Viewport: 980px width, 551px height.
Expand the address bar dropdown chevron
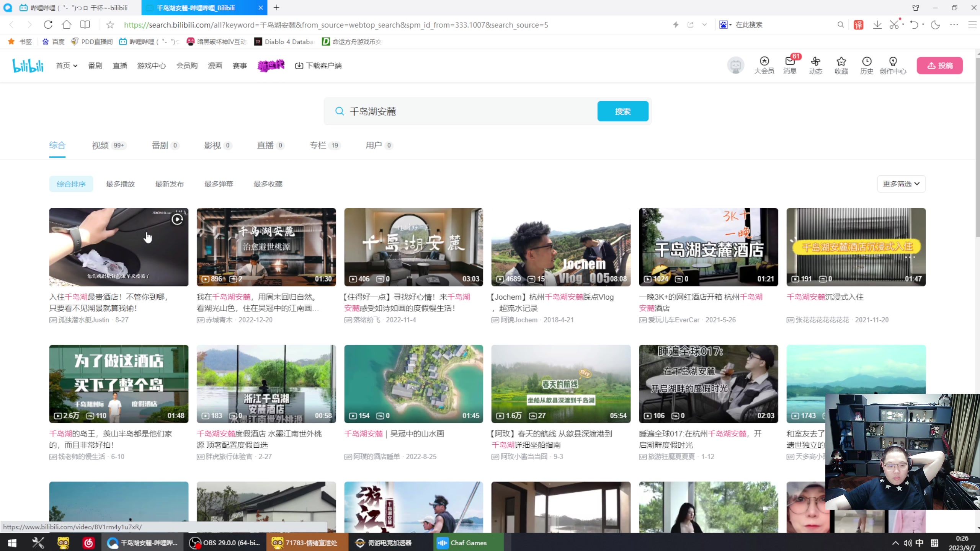(704, 25)
